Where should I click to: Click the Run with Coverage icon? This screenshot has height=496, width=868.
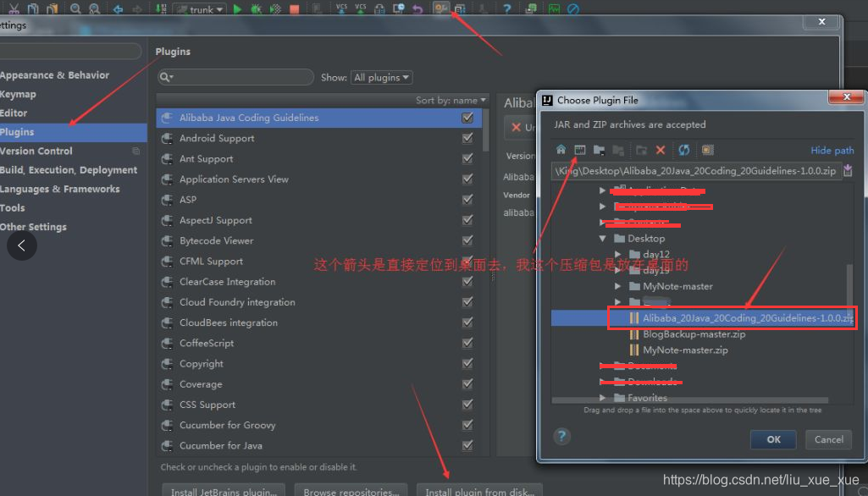[x=275, y=8]
